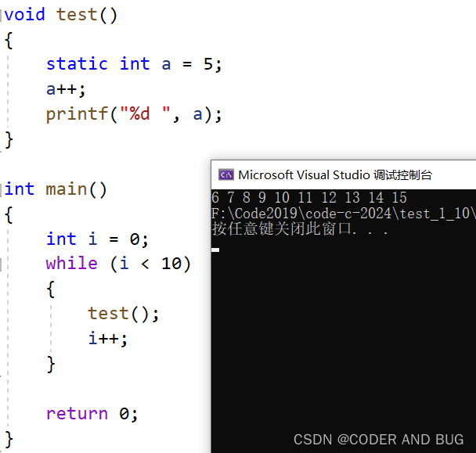The image size is (476, 453).
Task: Click the value '5' in the static variable initializer
Action: pyautogui.click(x=208, y=64)
